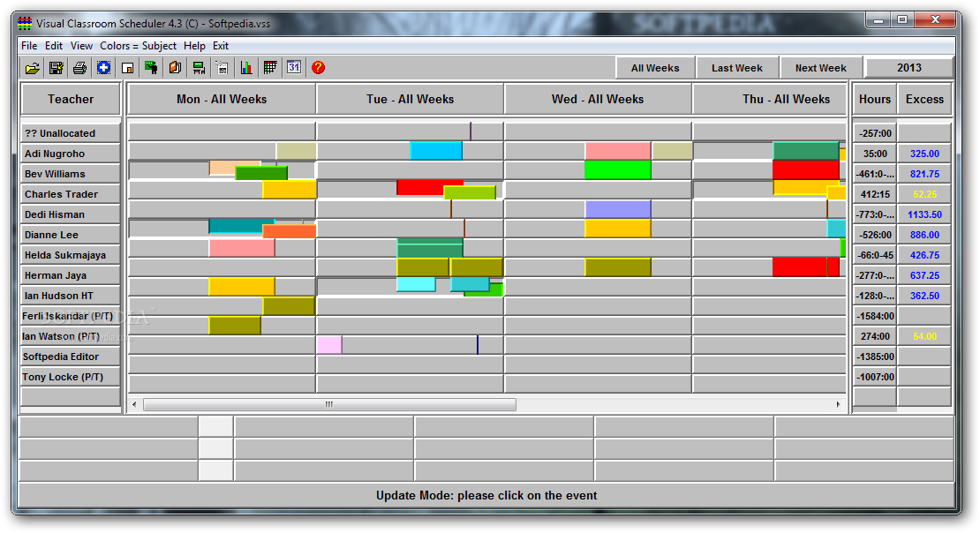Image resolution: width=980 pixels, height=533 pixels.
Task: Select the Softpedia Editor row
Action: coord(71,357)
